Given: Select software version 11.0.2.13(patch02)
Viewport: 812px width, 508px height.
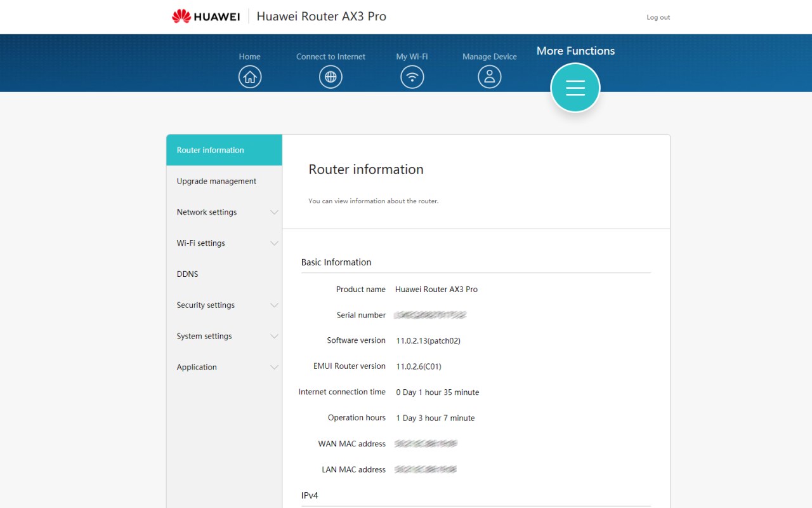Looking at the screenshot, I should tap(428, 341).
